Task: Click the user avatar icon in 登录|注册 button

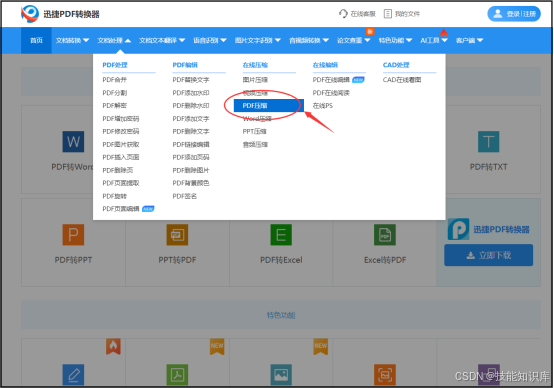Action: tap(497, 14)
